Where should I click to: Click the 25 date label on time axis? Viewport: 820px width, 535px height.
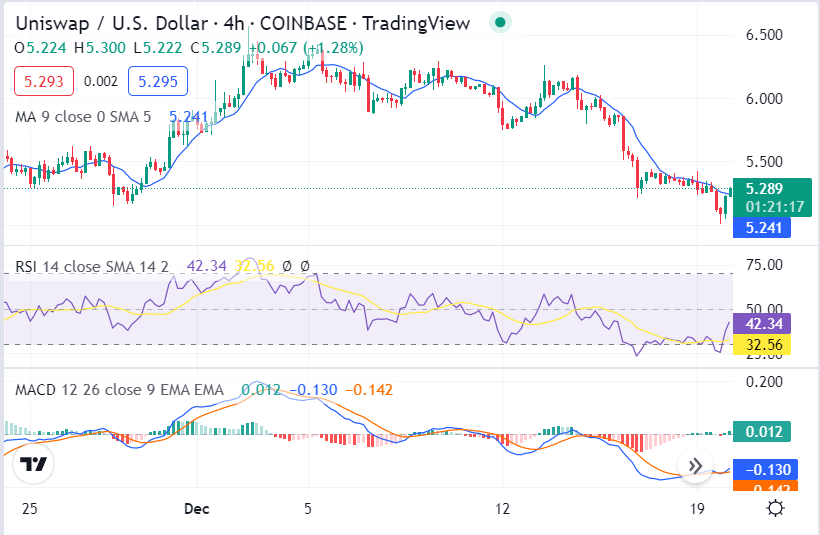coord(30,508)
